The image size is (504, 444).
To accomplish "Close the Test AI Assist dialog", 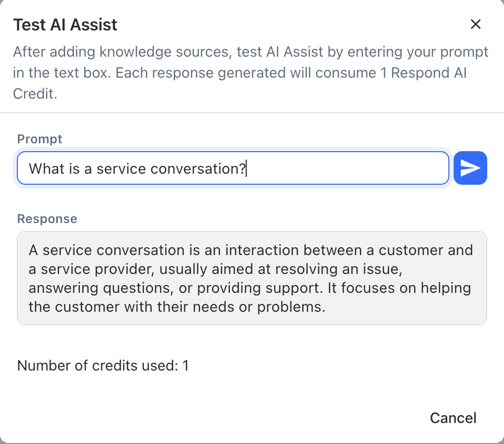I will (x=476, y=24).
